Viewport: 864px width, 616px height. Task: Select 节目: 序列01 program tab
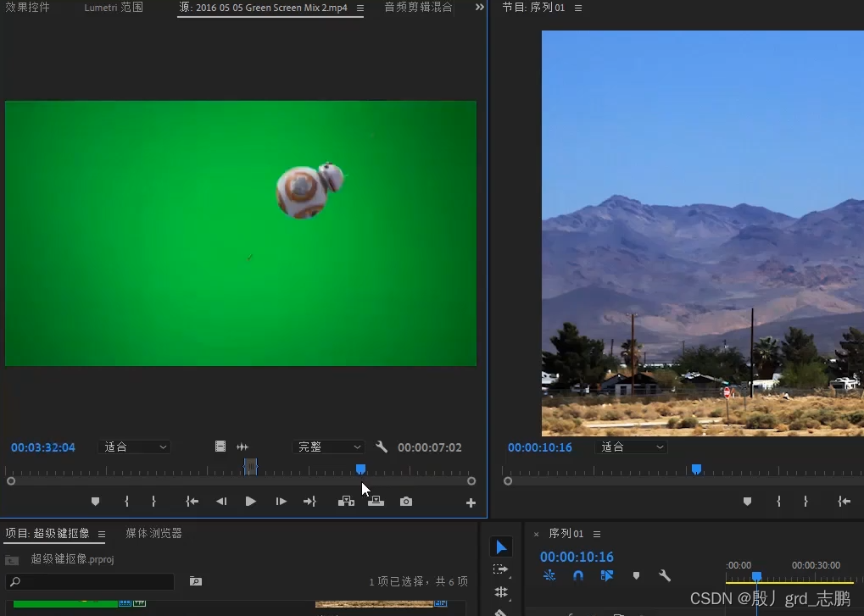coord(533,8)
